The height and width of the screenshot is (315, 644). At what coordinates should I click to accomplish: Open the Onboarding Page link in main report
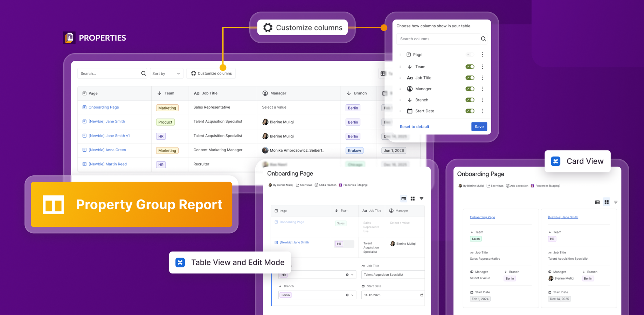[x=104, y=107]
